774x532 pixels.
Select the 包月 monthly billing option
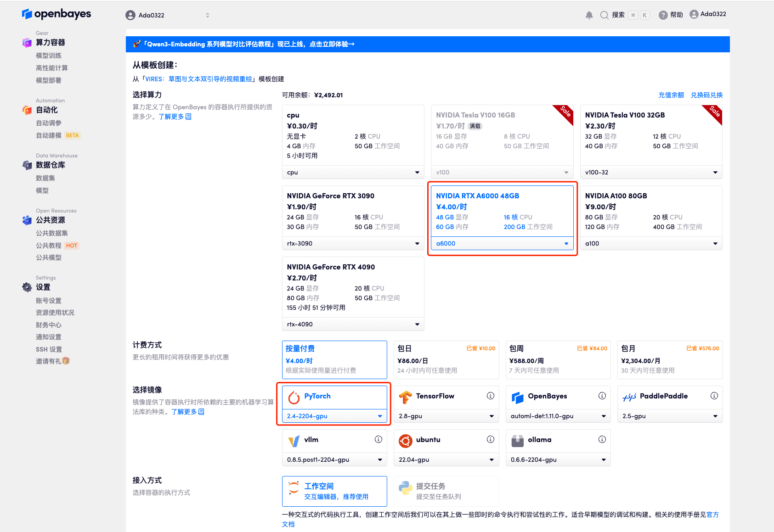pos(670,359)
